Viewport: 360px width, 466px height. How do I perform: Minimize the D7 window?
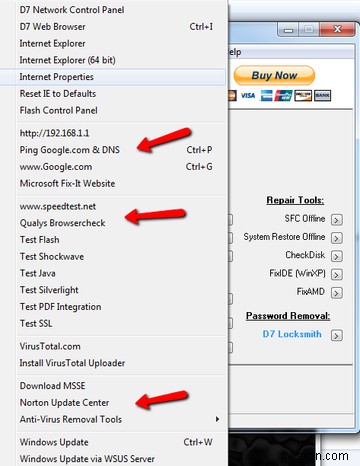click(288, 30)
